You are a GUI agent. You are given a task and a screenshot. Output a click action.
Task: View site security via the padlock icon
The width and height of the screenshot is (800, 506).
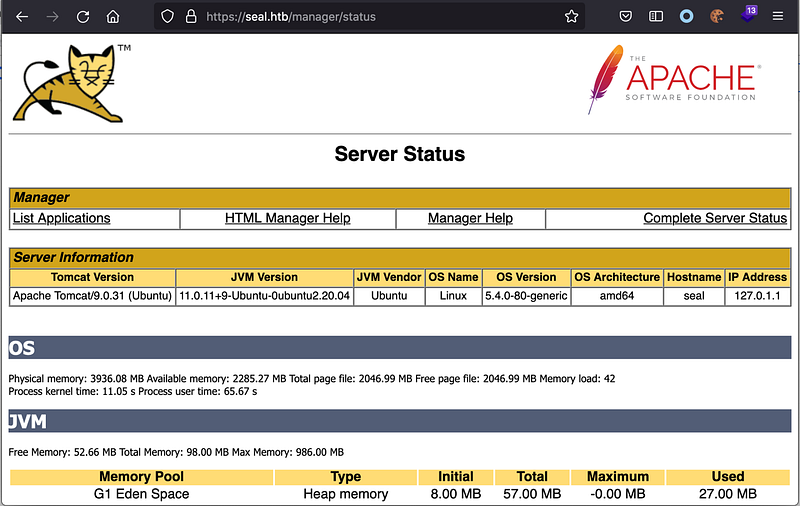point(191,17)
